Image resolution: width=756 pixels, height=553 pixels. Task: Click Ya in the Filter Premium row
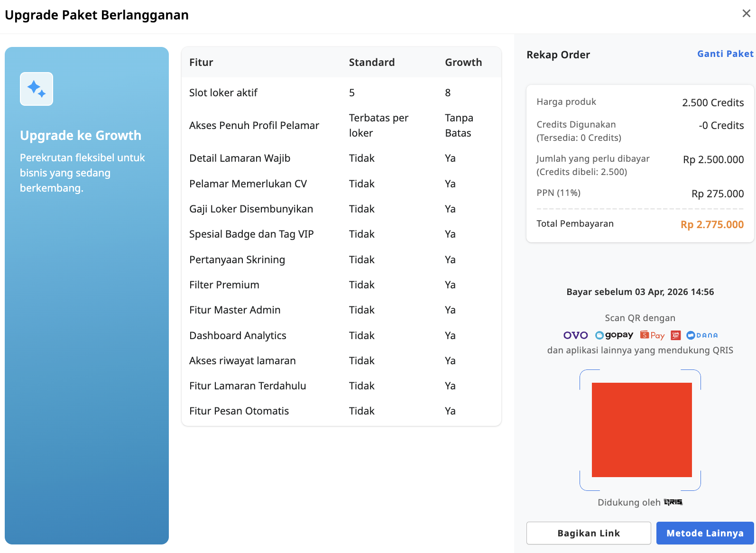coord(450,285)
